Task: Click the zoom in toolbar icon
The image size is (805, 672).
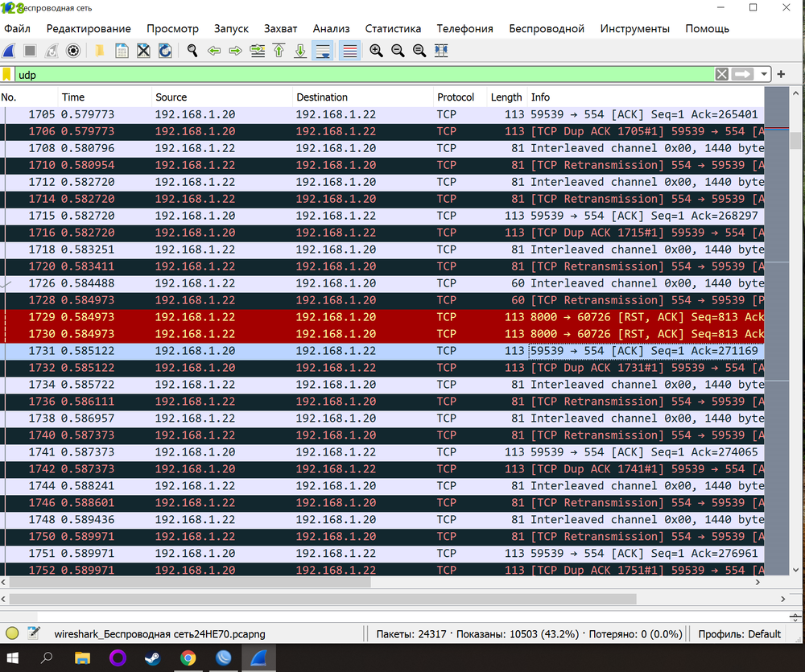Action: pos(376,51)
